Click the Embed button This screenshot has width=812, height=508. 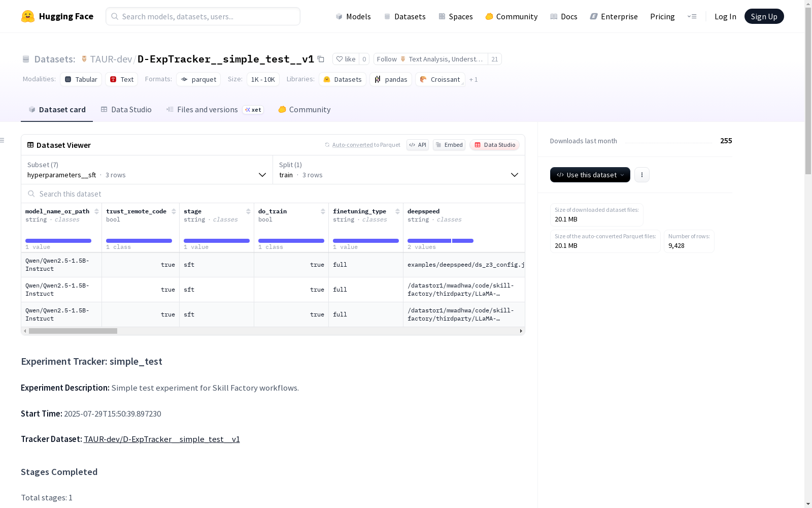pyautogui.click(x=449, y=145)
